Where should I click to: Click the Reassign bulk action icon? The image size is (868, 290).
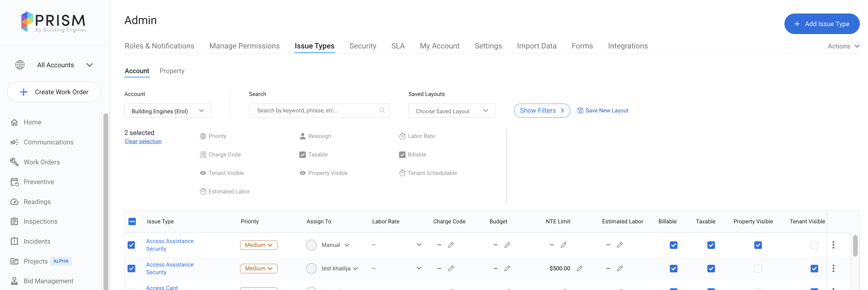[x=302, y=136]
